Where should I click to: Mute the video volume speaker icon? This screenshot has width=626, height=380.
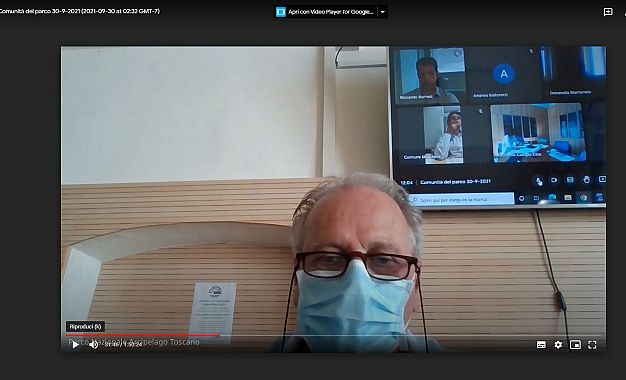93,344
